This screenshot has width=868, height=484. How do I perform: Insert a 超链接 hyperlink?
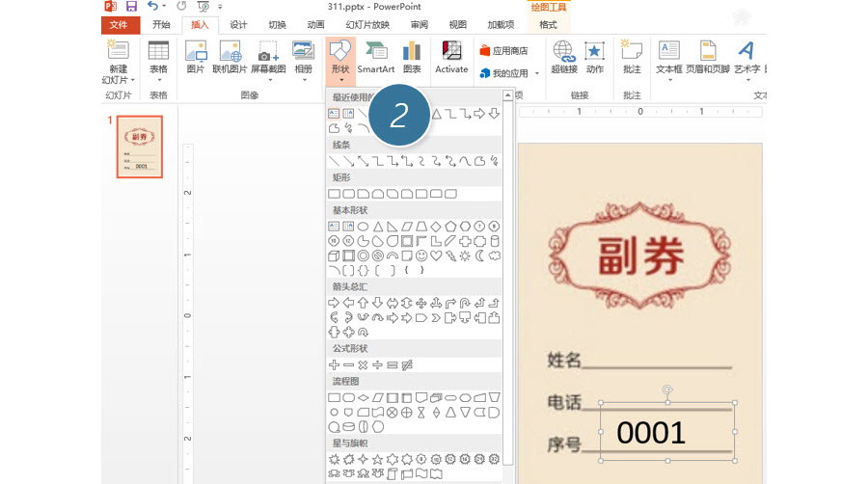click(564, 58)
